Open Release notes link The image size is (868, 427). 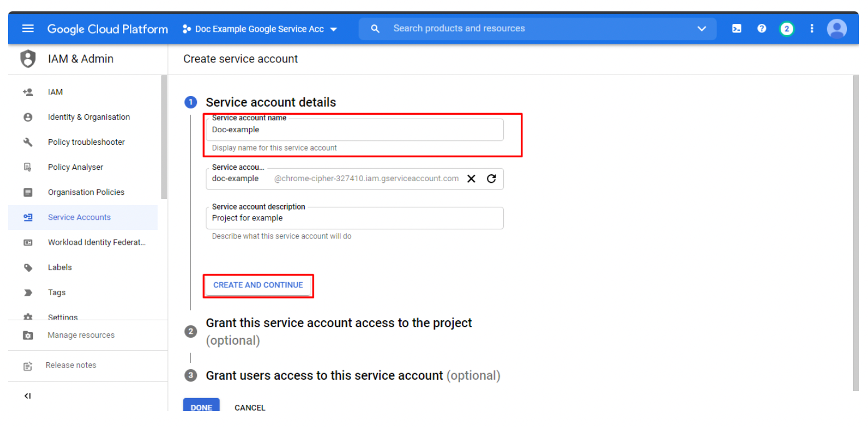coord(71,365)
